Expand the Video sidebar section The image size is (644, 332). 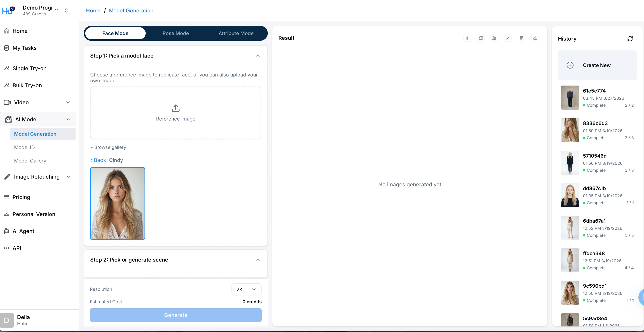[x=68, y=102]
